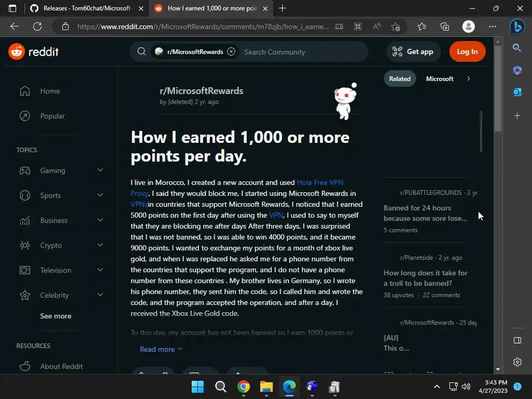Open File Explorer from the taskbar
The image size is (532, 399).
coord(267,387)
